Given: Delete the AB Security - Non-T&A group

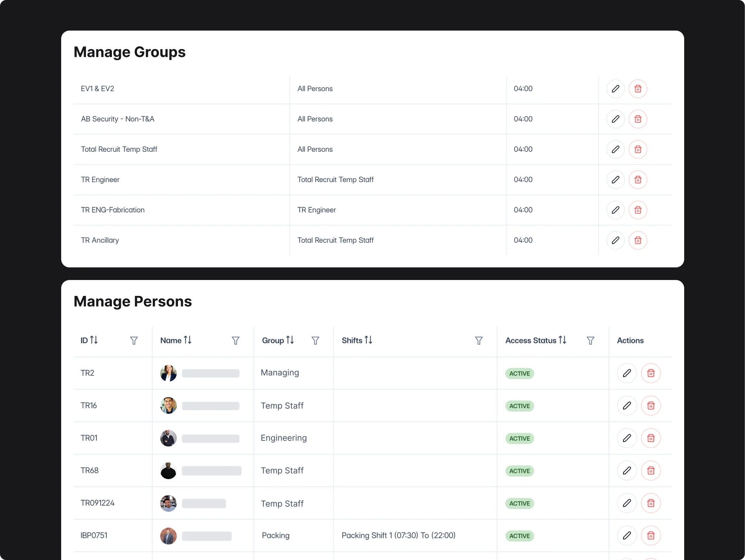Looking at the screenshot, I should point(638,119).
